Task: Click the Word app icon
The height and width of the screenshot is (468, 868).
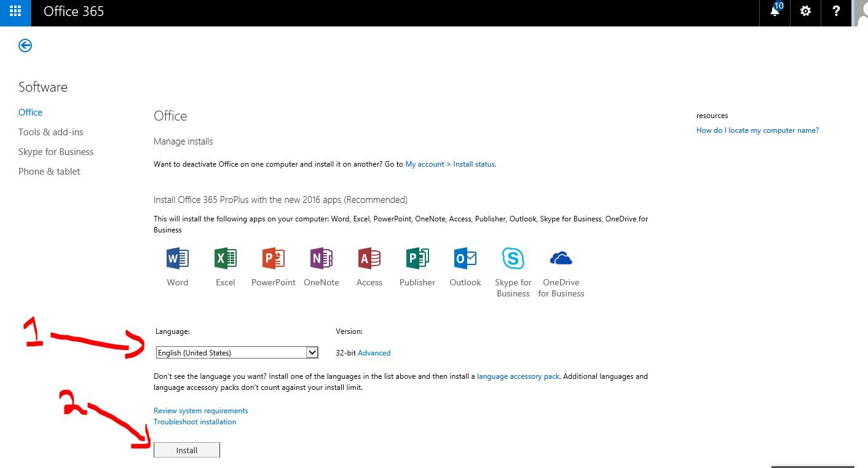Action: 178,258
